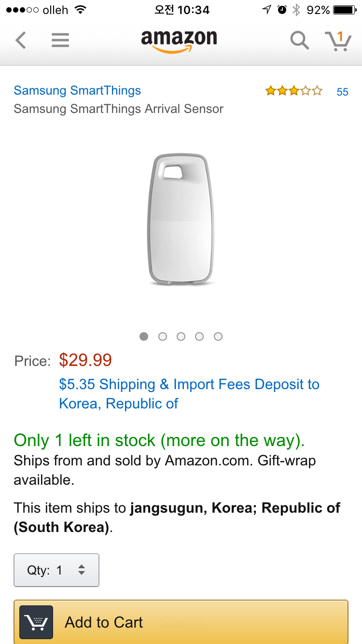Viewport: 362px width, 644px height.
Task: Select the third image page dot
Action: (x=181, y=336)
